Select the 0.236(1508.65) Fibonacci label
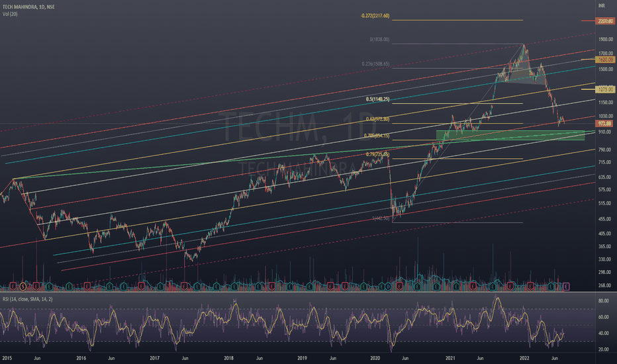Screen dimensions: 617x364 (376, 64)
